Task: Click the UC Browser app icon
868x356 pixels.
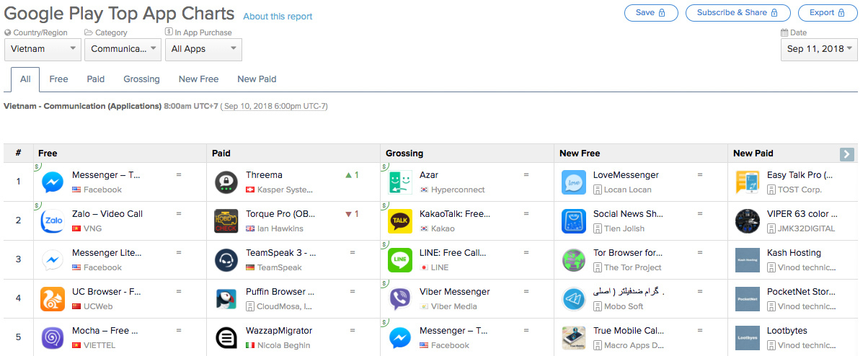Action: tap(53, 299)
